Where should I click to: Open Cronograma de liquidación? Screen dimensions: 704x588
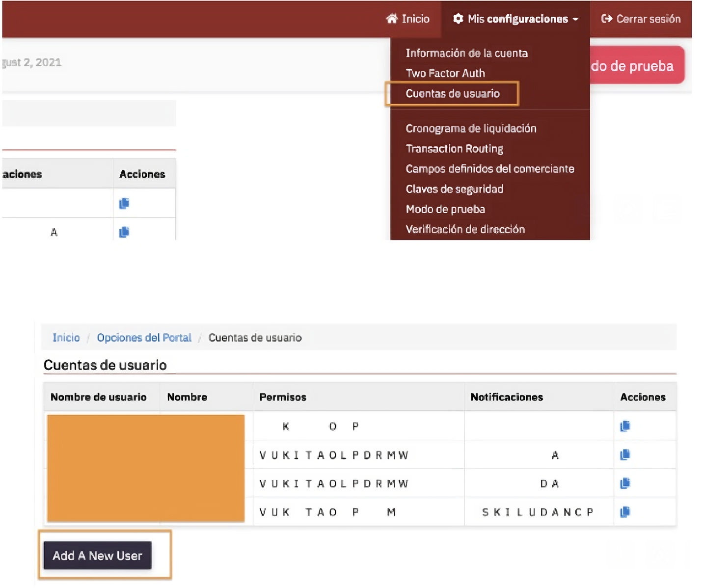(x=470, y=129)
